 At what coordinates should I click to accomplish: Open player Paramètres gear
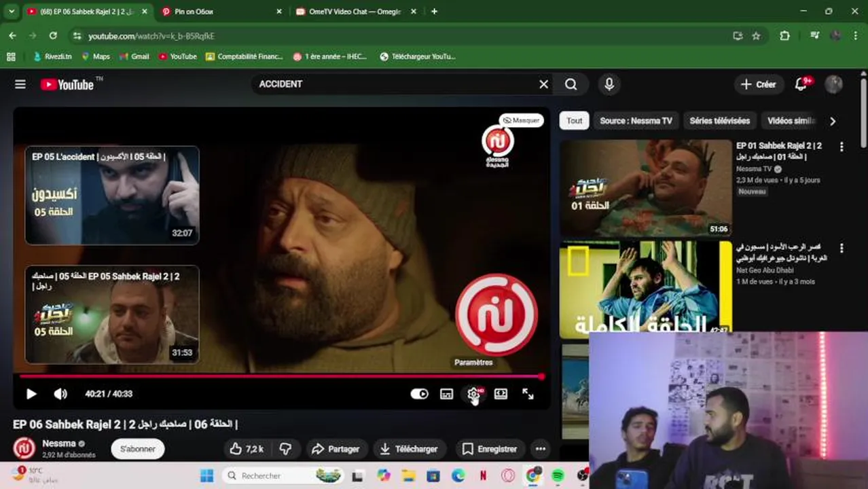tap(474, 394)
